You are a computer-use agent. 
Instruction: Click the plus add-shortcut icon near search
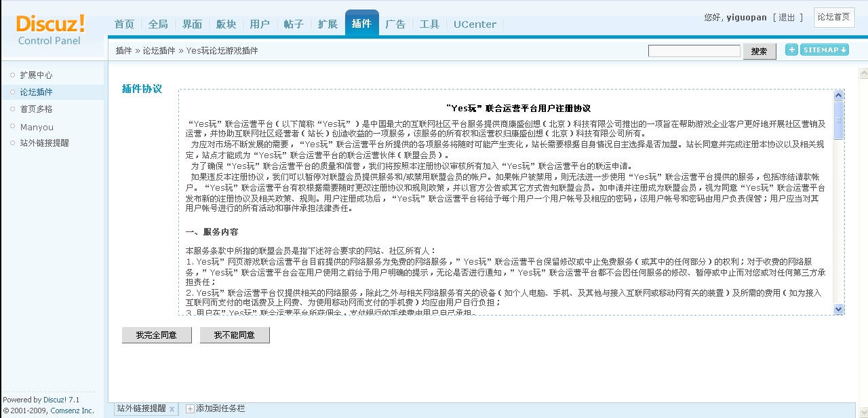[791, 50]
